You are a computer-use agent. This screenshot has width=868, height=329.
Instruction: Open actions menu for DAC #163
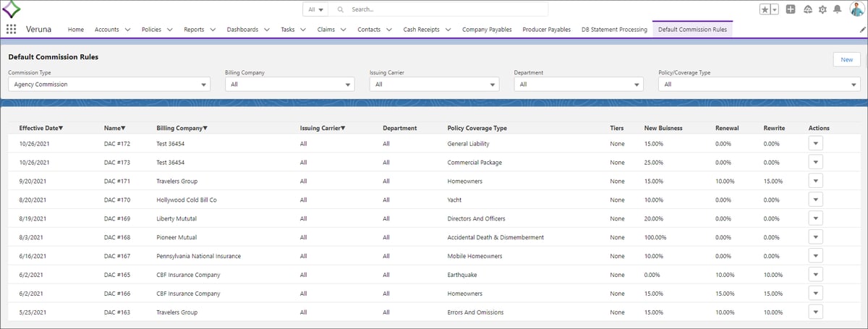tap(815, 312)
